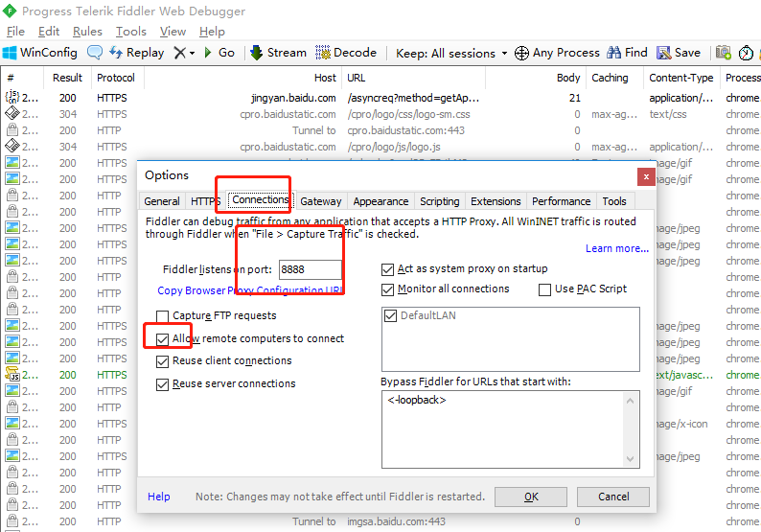The height and width of the screenshot is (532, 761).
Task: Toggle Allow remote computers to connect
Action: pos(163,338)
